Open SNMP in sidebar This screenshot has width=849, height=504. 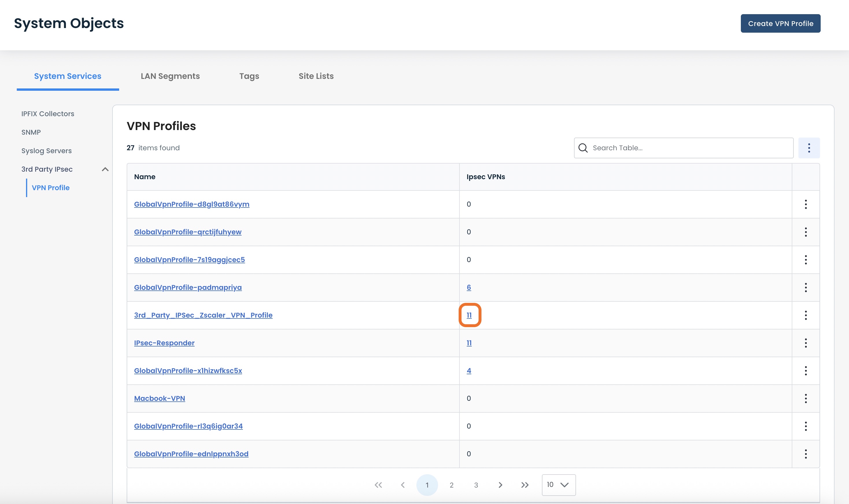(31, 132)
